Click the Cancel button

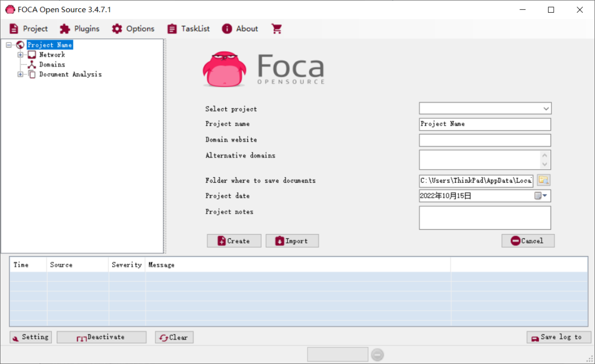point(528,241)
